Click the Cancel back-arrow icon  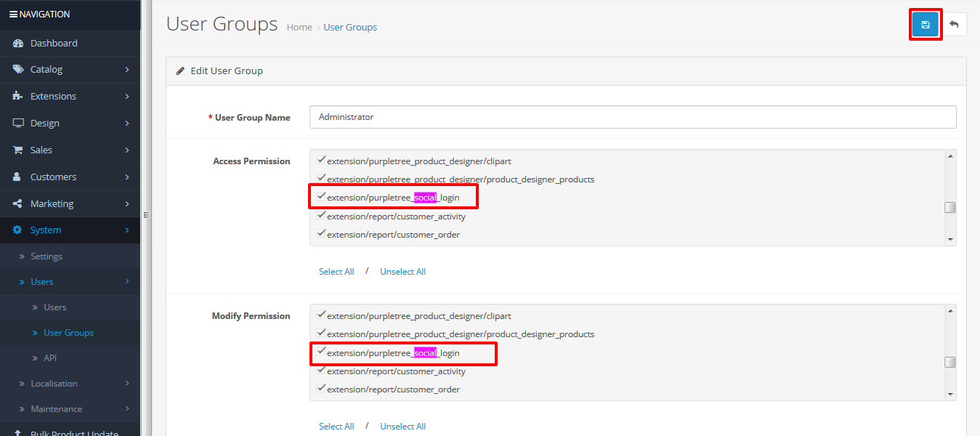(x=954, y=25)
